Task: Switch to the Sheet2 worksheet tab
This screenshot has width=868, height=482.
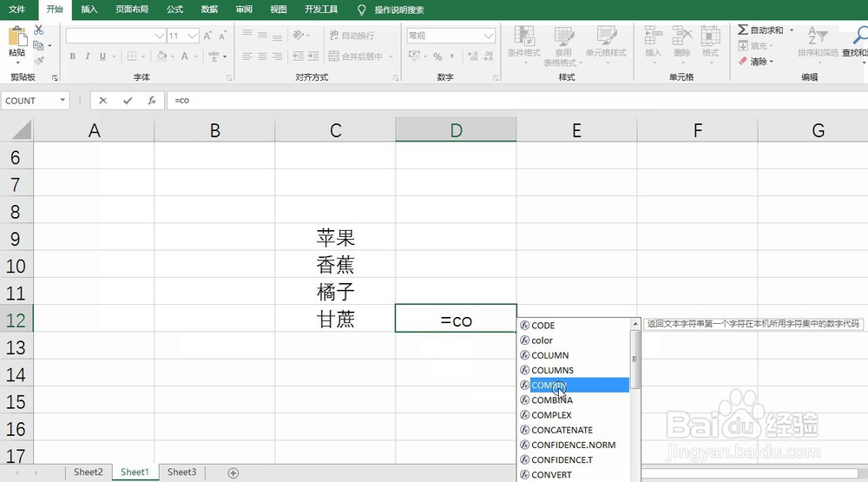Action: coord(89,472)
